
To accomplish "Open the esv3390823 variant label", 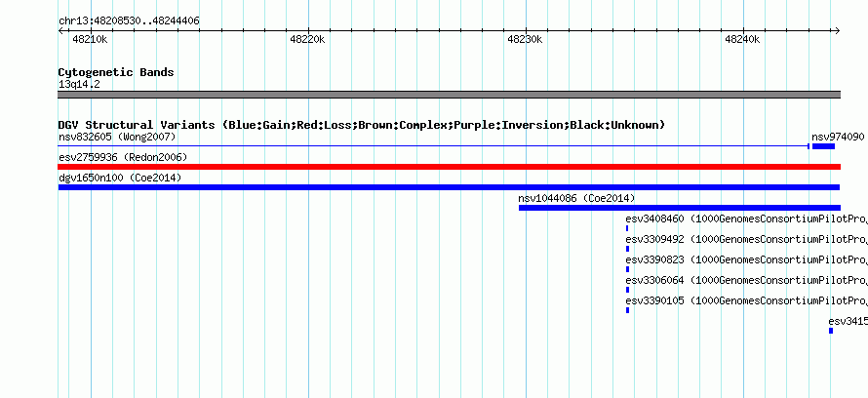I will 746,259.
